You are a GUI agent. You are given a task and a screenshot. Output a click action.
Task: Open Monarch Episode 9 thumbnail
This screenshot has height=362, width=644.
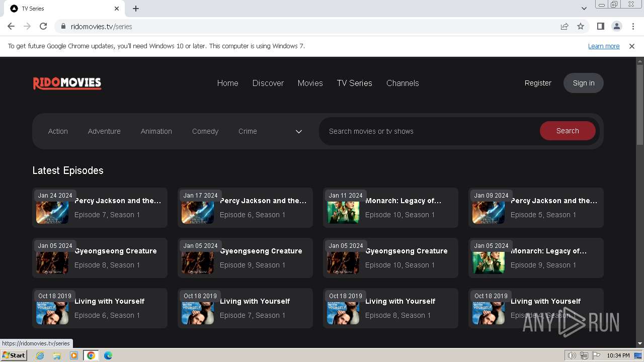pyautogui.click(x=489, y=263)
